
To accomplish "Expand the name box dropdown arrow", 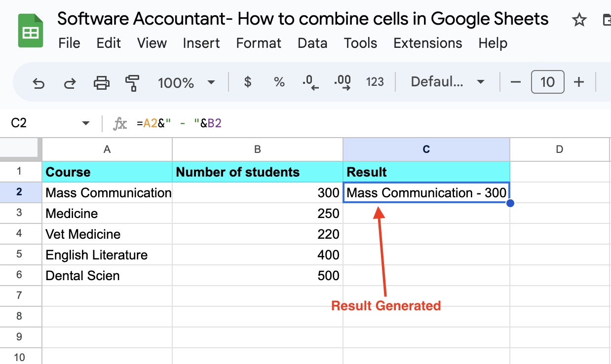I will pos(86,123).
